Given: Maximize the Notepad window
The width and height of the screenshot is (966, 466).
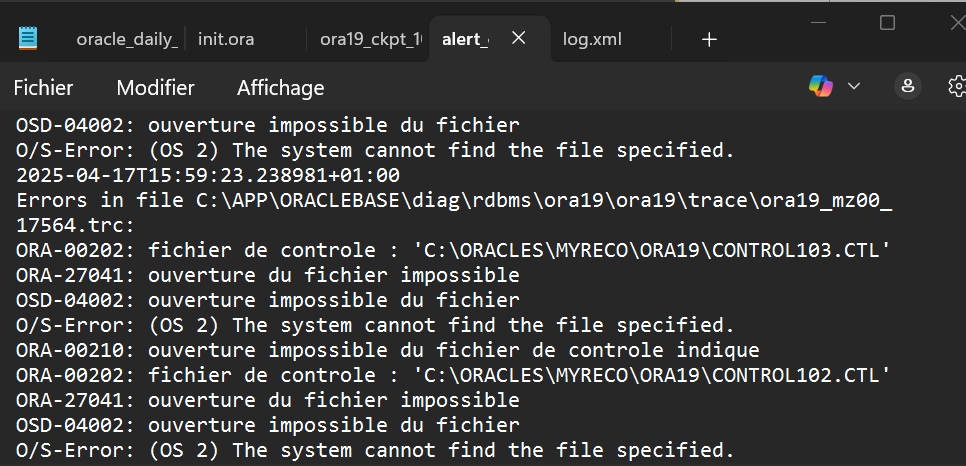Looking at the screenshot, I should tap(887, 23).
